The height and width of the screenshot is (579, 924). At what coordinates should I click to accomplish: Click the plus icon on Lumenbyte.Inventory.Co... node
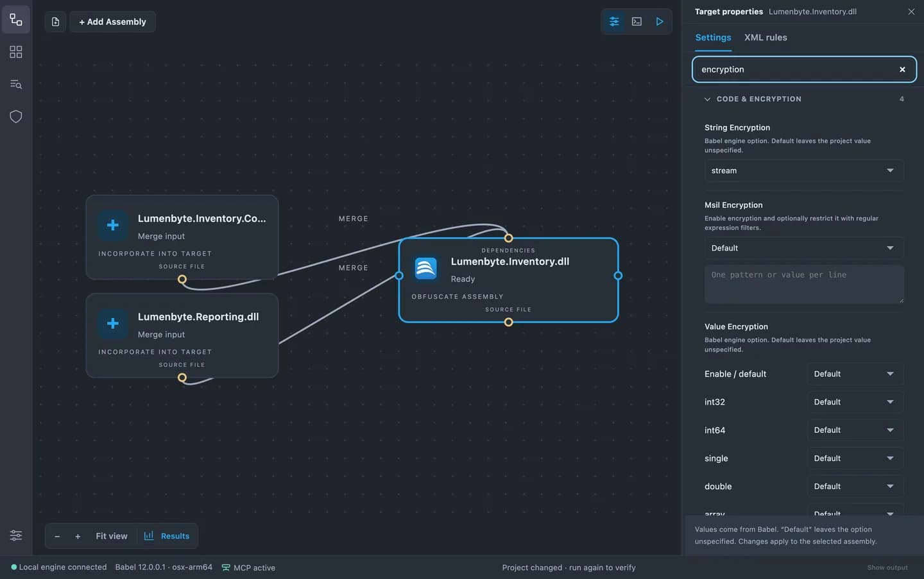click(112, 225)
